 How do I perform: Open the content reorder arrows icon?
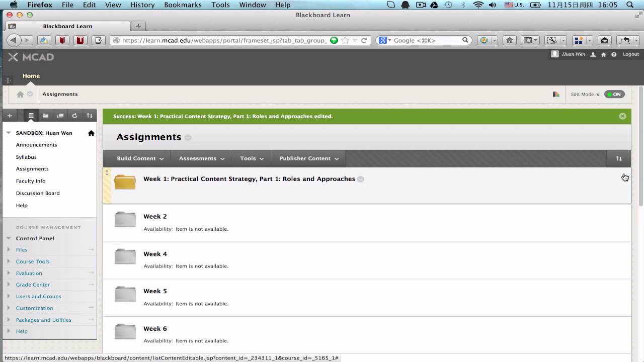pyautogui.click(x=619, y=158)
